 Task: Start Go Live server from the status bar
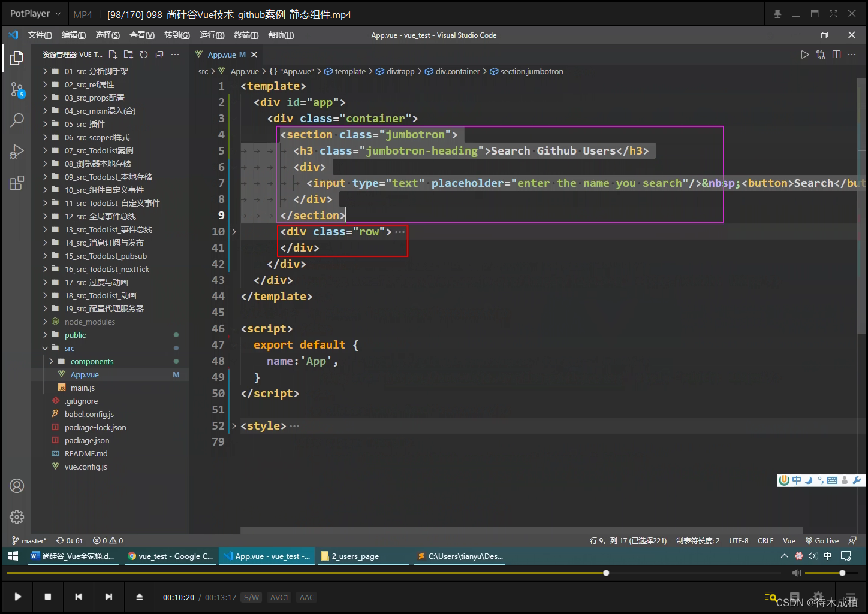(822, 540)
